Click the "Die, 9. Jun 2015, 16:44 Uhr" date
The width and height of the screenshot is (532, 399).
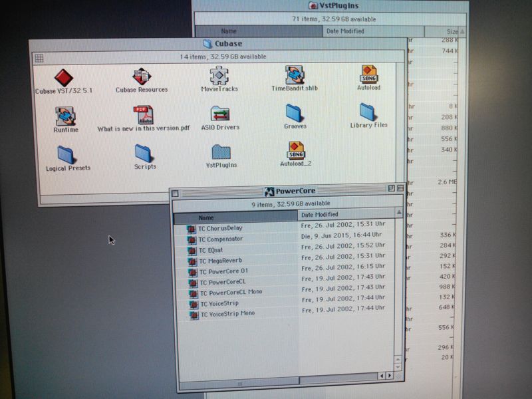click(342, 235)
